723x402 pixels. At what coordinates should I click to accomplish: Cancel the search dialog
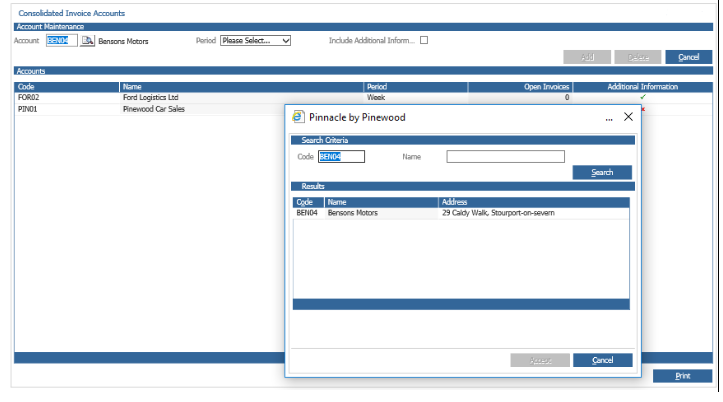pyautogui.click(x=603, y=360)
